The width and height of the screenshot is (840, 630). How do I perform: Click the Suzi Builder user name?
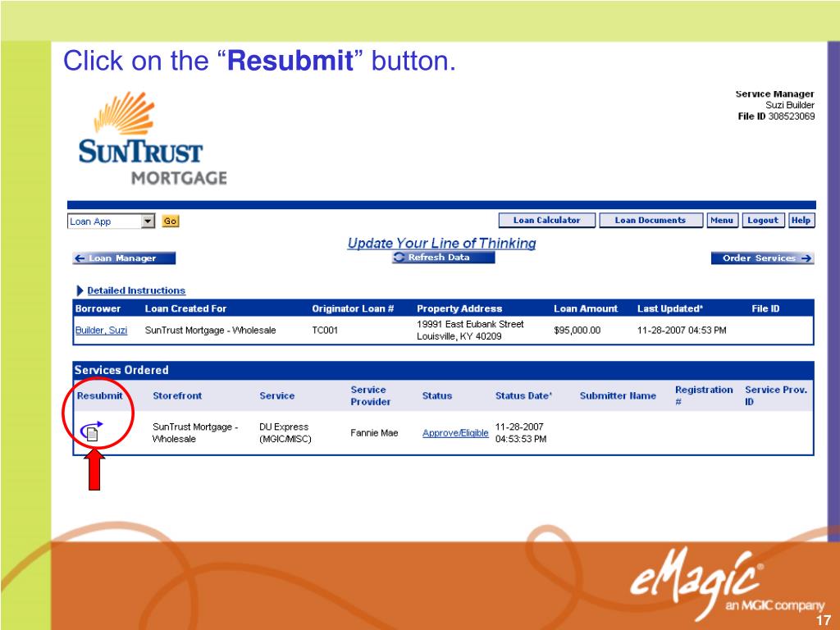coord(790,105)
